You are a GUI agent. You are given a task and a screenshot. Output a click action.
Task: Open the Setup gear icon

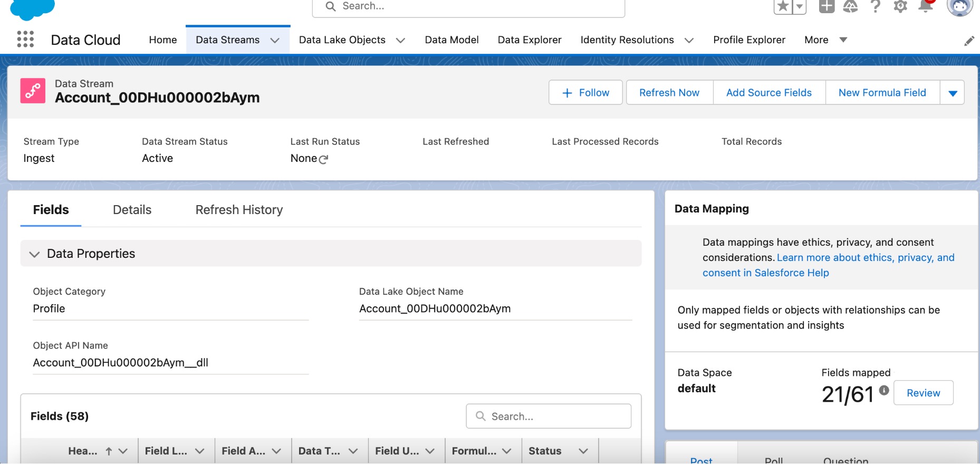point(900,6)
